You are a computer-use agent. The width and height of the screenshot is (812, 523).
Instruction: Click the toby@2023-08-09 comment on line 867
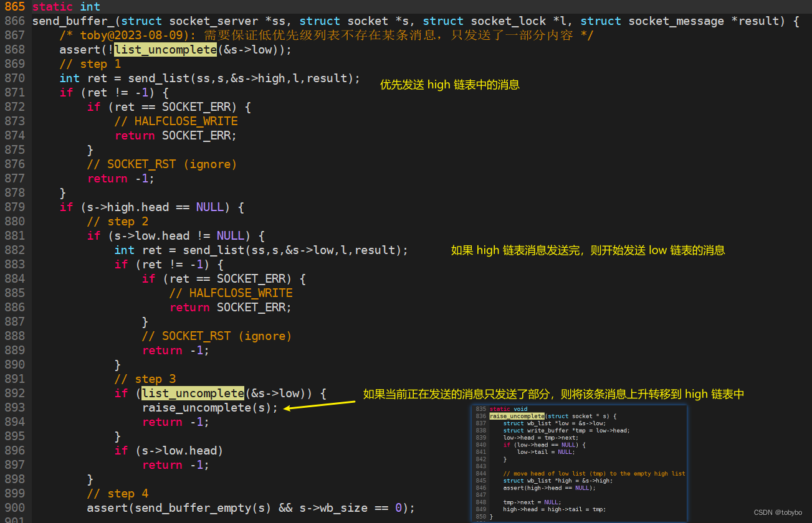pyautogui.click(x=327, y=35)
